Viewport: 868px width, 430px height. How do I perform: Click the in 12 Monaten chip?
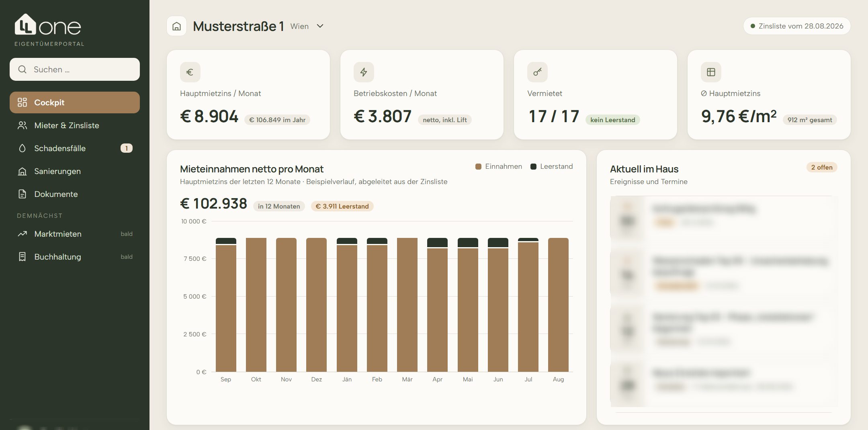click(279, 206)
